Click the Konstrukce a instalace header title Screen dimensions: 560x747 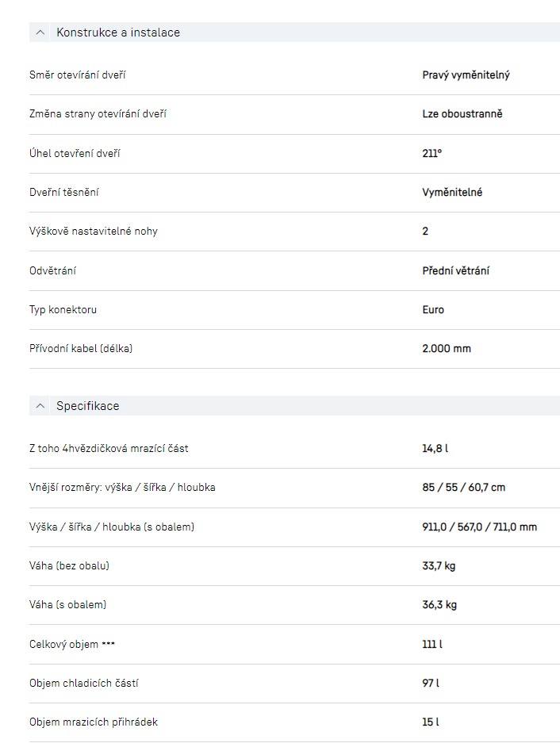click(x=118, y=33)
